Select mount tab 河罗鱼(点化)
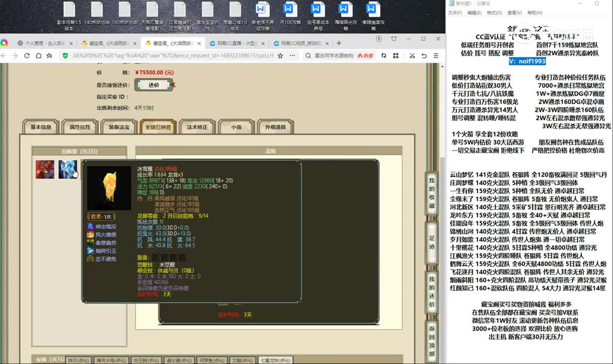Screen dimensions: 613x364 [211, 360]
